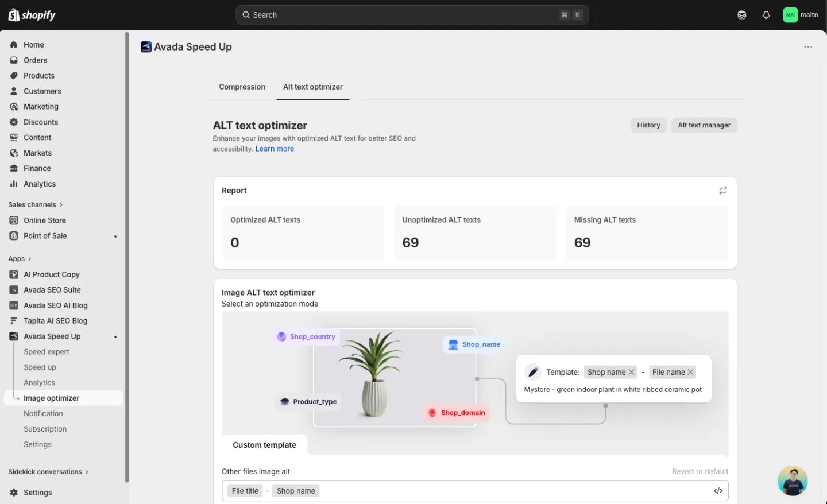
Task: Click Revert to default
Action: click(700, 471)
